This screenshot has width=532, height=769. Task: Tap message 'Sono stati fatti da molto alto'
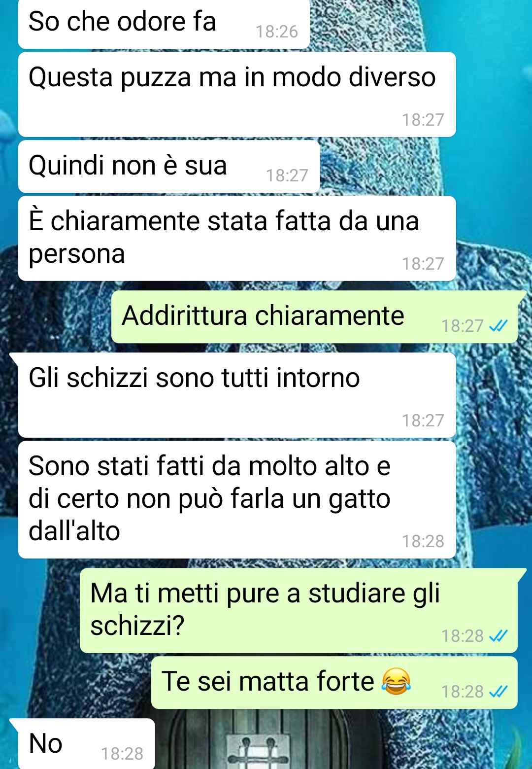[x=237, y=500]
